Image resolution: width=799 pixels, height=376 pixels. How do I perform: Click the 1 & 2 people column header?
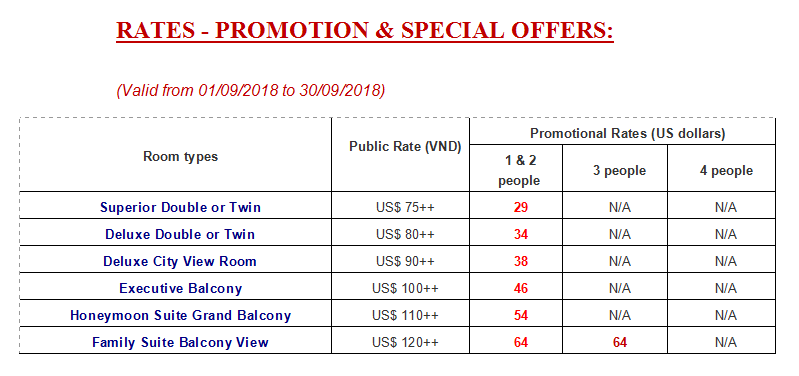pos(519,171)
